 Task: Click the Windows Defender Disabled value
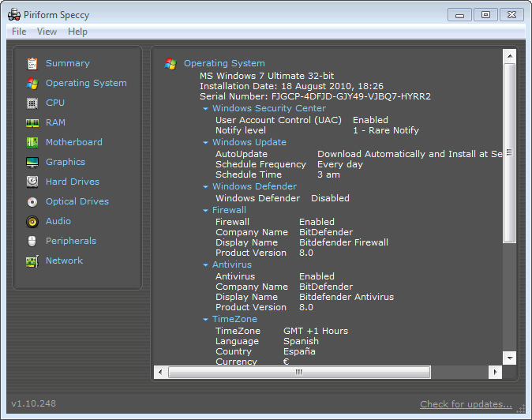coord(330,198)
